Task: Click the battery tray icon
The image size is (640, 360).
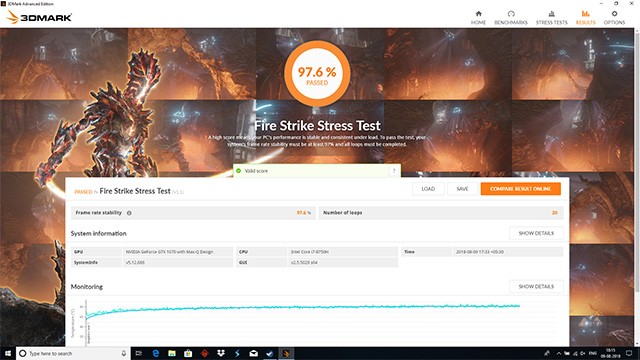Action: pyautogui.click(x=567, y=353)
